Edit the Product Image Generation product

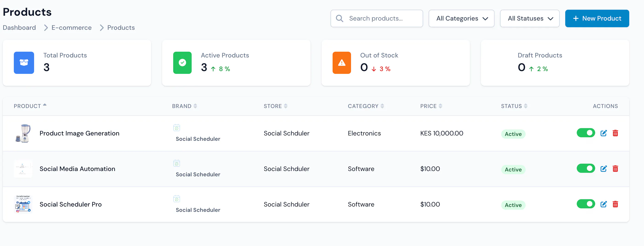pyautogui.click(x=603, y=133)
